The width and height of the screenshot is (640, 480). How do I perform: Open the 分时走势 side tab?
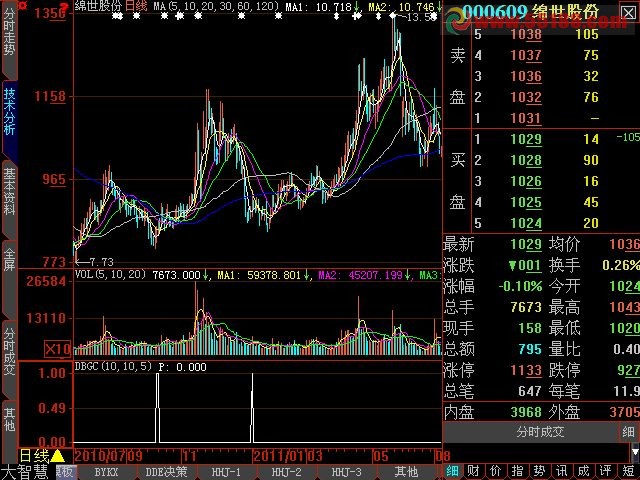9,42
